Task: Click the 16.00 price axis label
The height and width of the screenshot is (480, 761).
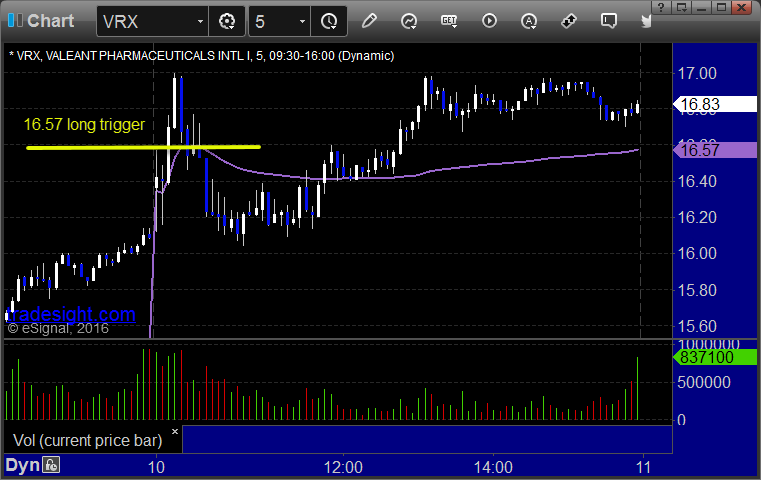Action: pos(697,253)
